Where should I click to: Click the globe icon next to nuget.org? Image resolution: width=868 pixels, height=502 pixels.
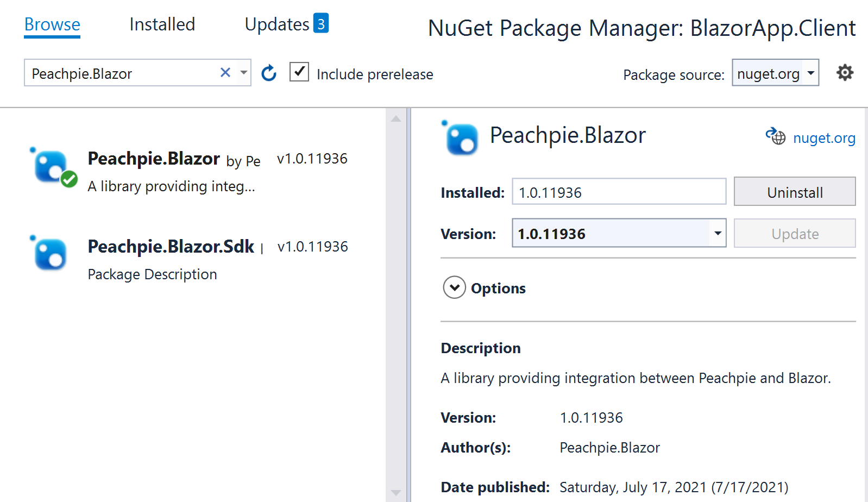[776, 136]
